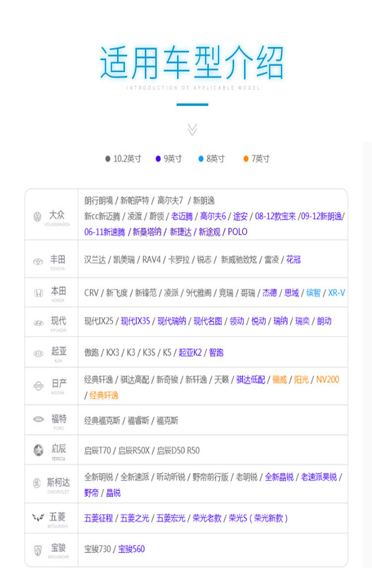
Task: Click the 花冠 model link
Action: (x=293, y=260)
